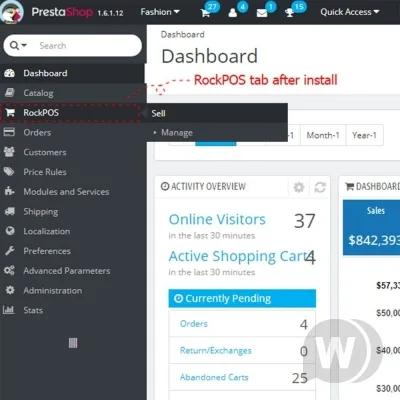400x400 pixels.
Task: Select Sell from RockPOS submenu
Action: pyautogui.click(x=158, y=113)
